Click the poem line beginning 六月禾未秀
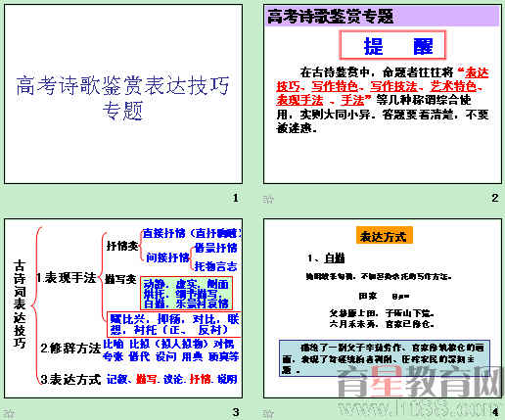Image resolution: width=505 pixels, height=420 pixels. pos(382,324)
